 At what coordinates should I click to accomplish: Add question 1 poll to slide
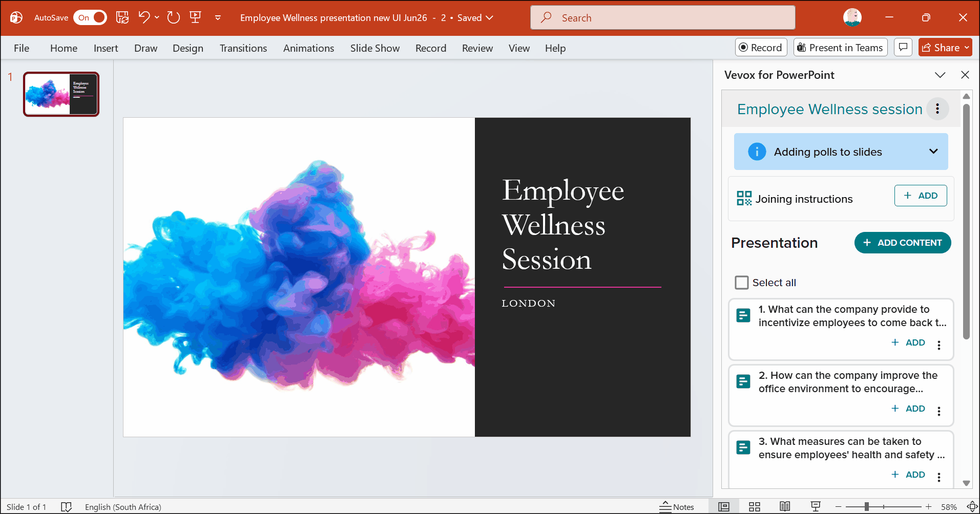click(x=908, y=342)
